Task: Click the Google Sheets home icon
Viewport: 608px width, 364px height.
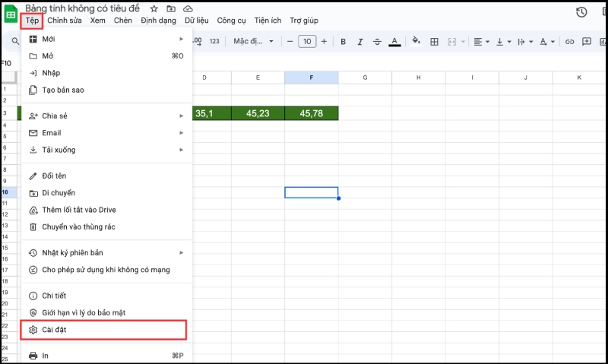Action: coord(11,14)
